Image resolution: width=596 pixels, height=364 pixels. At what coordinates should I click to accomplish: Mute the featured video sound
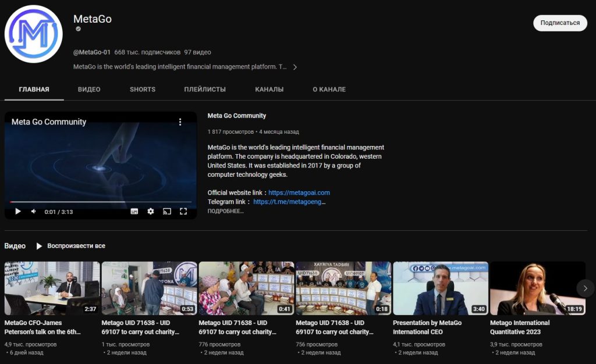(33, 212)
